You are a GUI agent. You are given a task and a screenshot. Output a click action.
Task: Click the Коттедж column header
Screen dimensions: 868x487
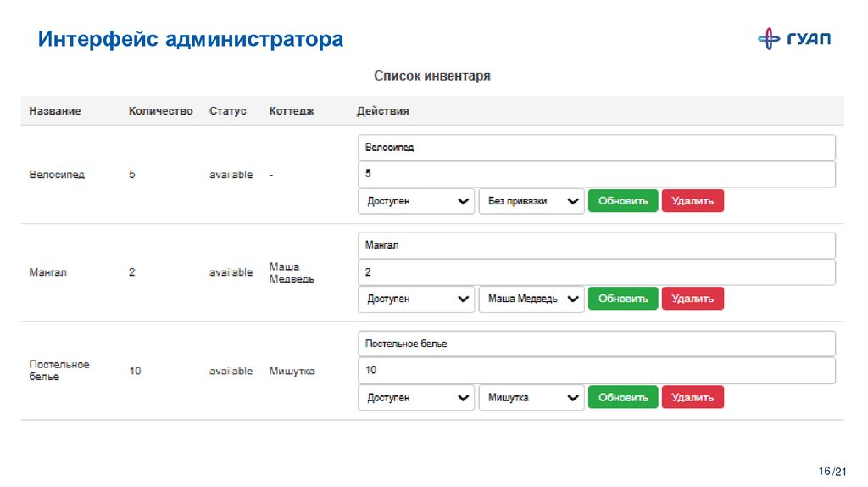tap(292, 111)
